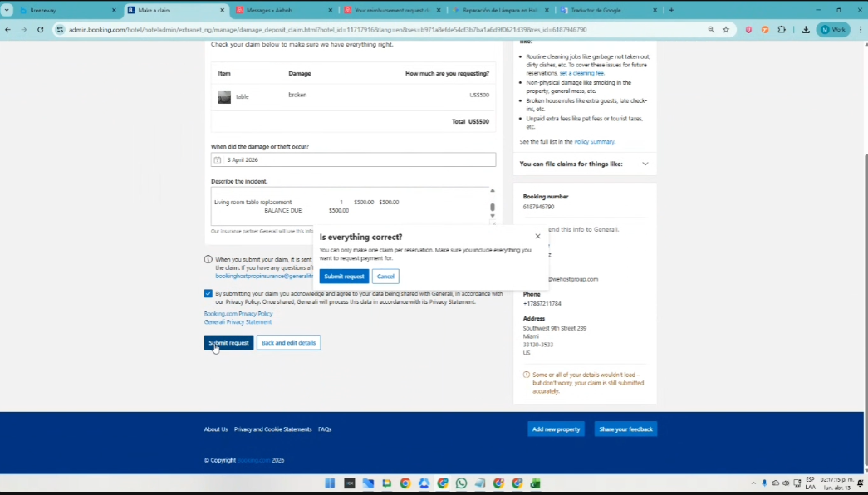Viewport: 868px width, 495px height.
Task: Open Privacy and Cookie Statements footer link
Action: 273,429
